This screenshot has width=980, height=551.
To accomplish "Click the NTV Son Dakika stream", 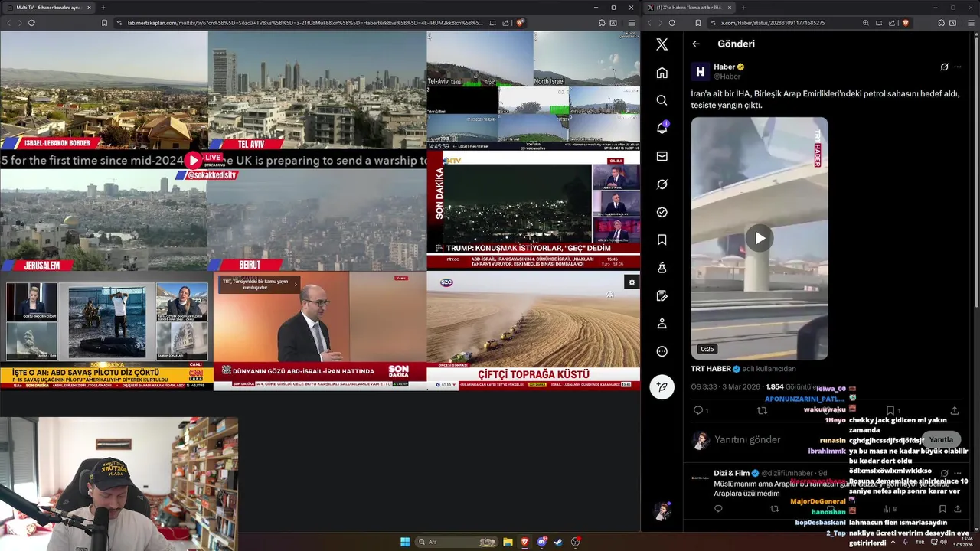I will (534, 210).
